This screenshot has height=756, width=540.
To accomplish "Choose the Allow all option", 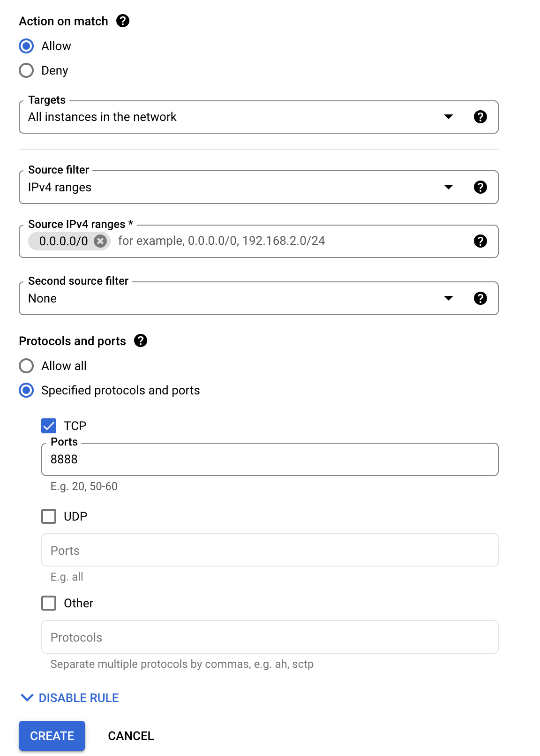I will (26, 366).
